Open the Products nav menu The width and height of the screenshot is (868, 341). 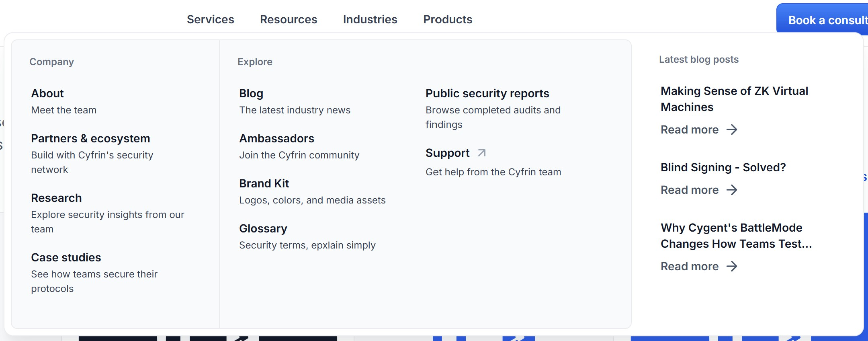tap(448, 19)
